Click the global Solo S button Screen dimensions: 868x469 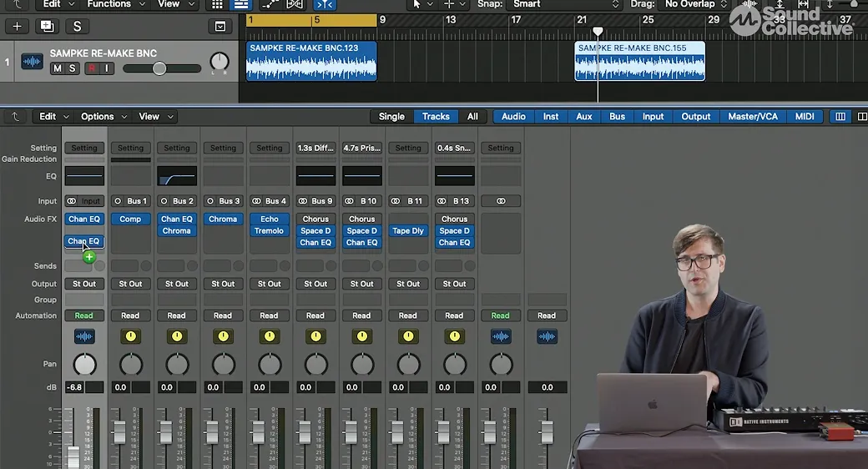(x=77, y=27)
